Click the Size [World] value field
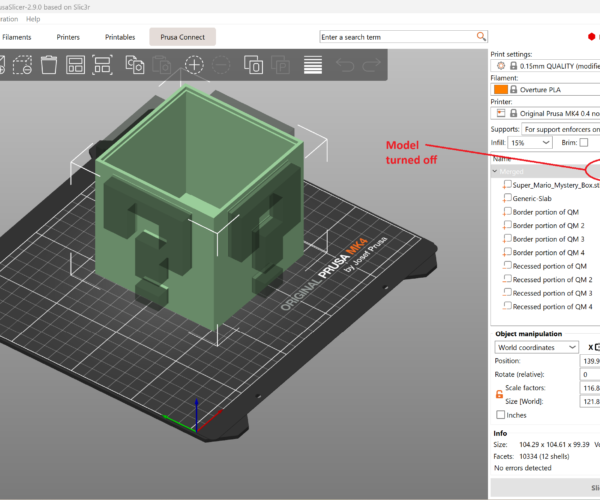 coord(590,401)
